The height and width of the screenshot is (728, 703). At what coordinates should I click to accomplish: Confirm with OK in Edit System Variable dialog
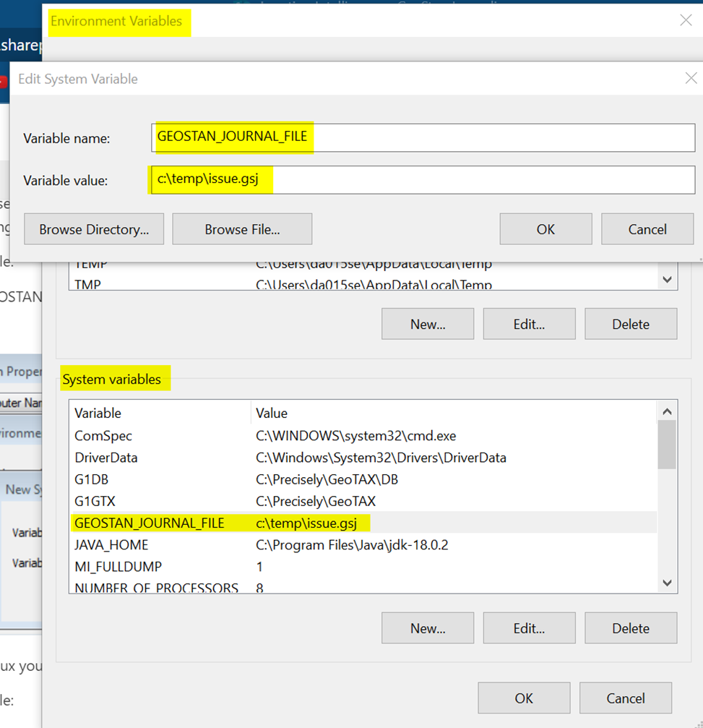pos(545,228)
